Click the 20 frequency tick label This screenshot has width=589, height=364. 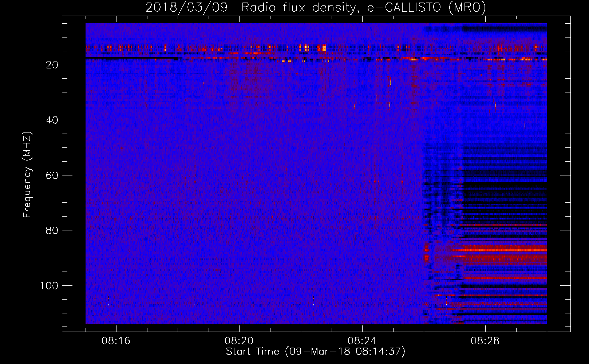tap(52, 65)
